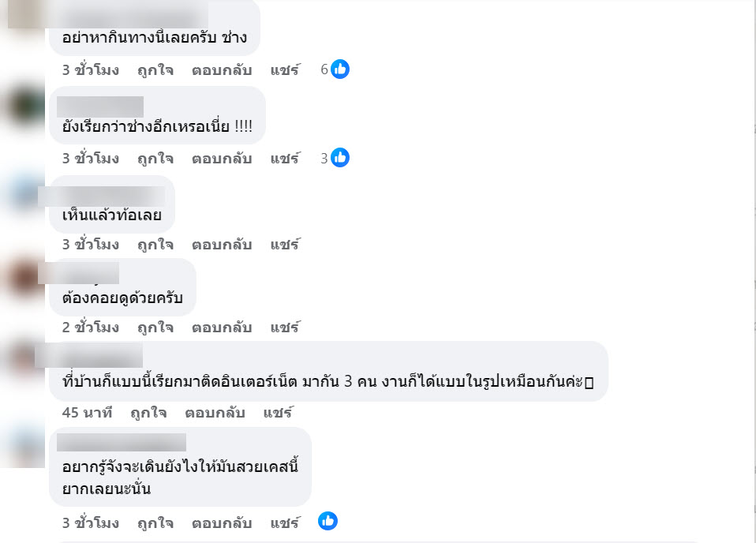756x543 pixels.
Task: Reply to comment 'อย่าหากินทางนี้เลยครับ ช่าง'
Action: (222, 70)
